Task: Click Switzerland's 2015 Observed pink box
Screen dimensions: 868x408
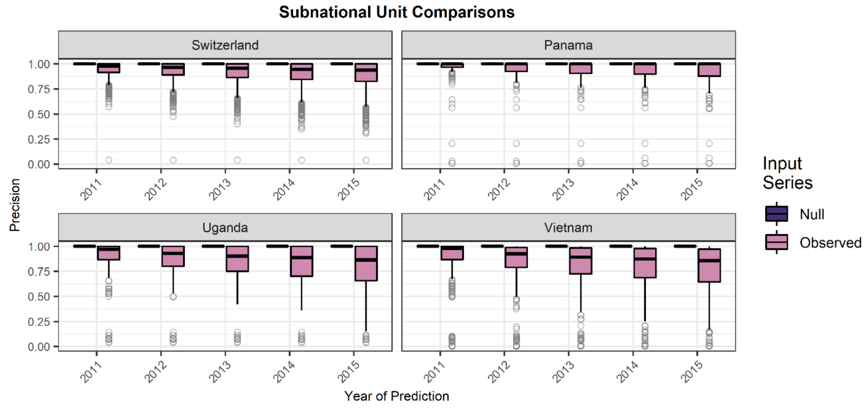Action: pyautogui.click(x=366, y=72)
